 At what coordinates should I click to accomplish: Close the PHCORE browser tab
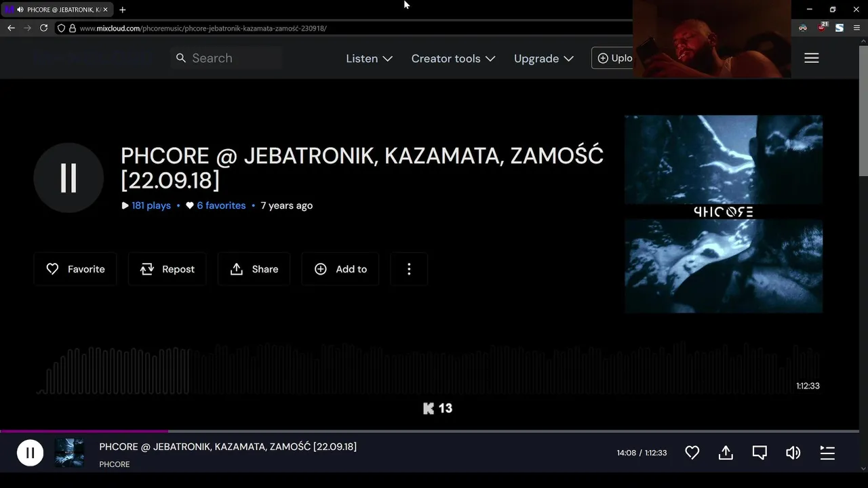pyautogui.click(x=105, y=9)
